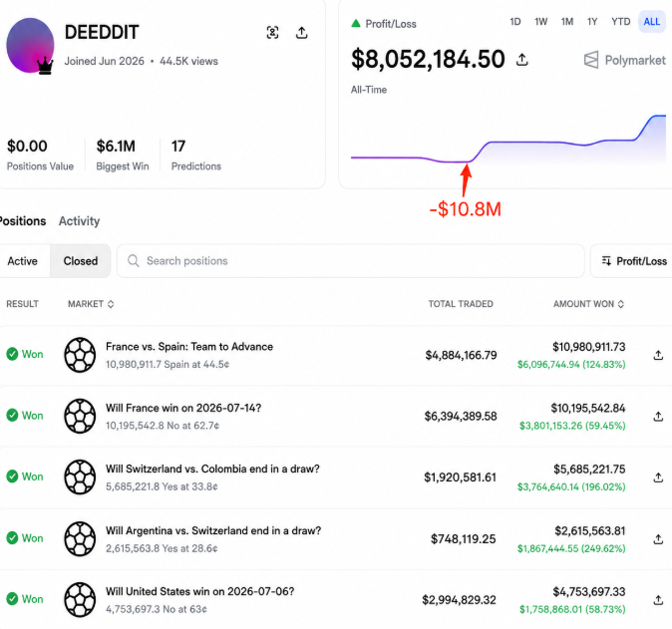
Task: Click the DEEDDIT profile avatar
Action: [30, 46]
